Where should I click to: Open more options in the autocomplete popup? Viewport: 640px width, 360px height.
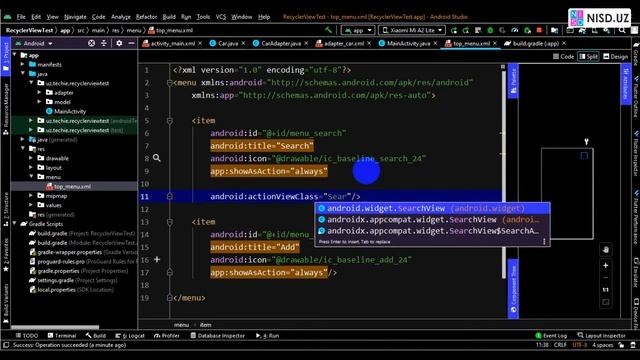(x=544, y=242)
